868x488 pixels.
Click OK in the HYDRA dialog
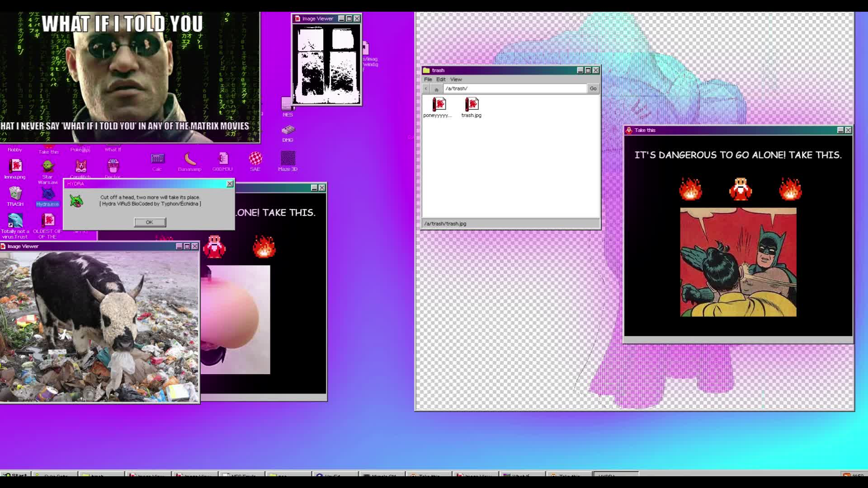tap(150, 222)
